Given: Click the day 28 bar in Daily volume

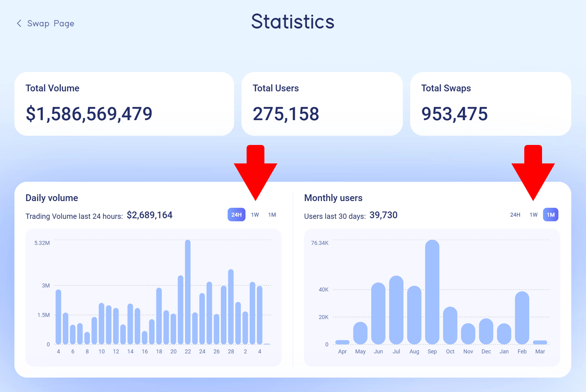Looking at the screenshot, I should 231,307.
